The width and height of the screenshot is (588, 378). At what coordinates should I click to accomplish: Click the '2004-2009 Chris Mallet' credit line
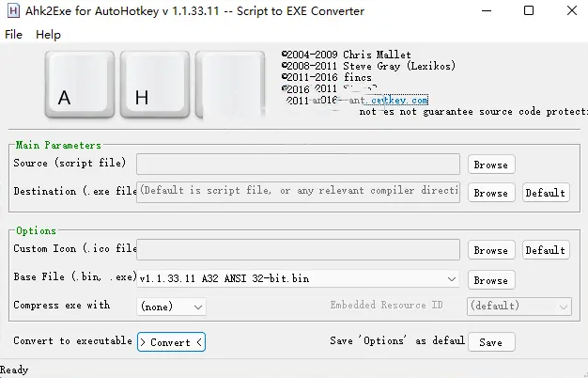click(x=346, y=55)
